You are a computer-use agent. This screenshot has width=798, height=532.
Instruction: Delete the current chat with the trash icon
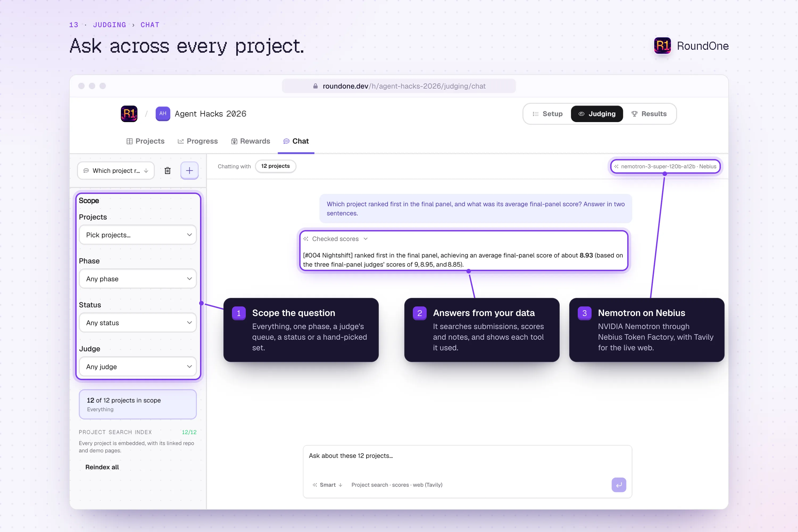[x=168, y=170]
